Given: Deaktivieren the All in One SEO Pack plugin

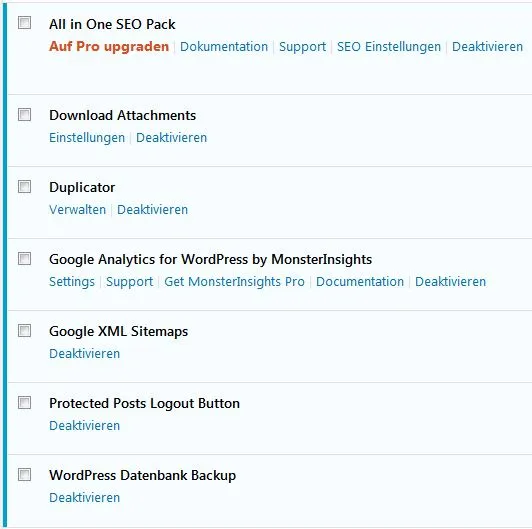Looking at the screenshot, I should pyautogui.click(x=487, y=47).
